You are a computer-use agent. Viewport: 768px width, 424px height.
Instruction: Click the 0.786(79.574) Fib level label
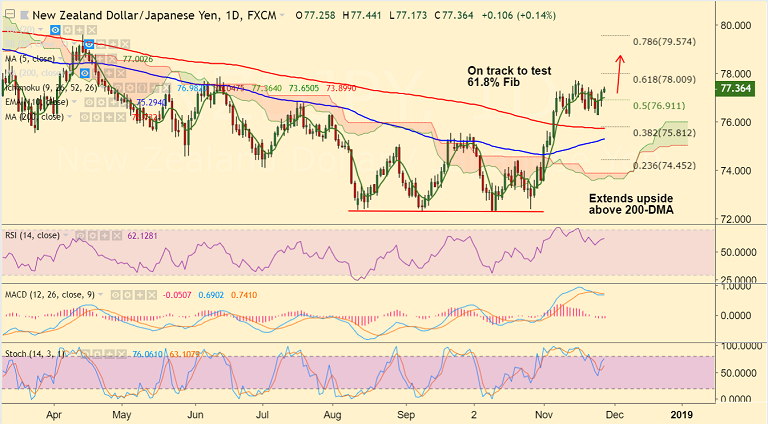coord(664,42)
